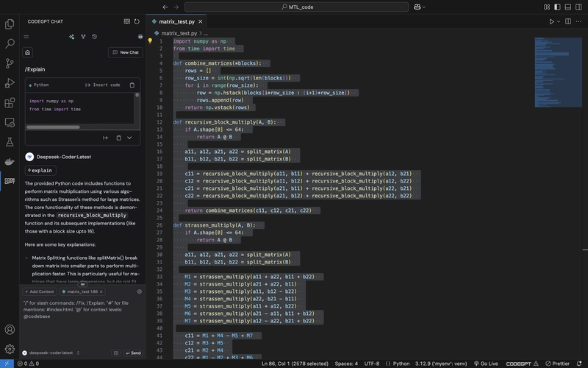The image size is (588, 368).
Task: Open chat settings gear next to context chips
Action: pyautogui.click(x=140, y=291)
